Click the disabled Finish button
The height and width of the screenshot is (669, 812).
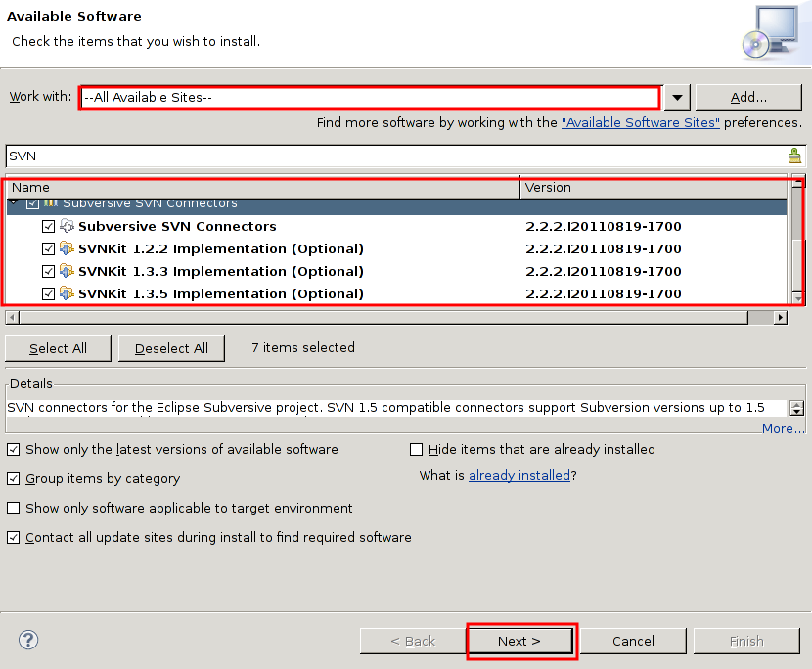click(746, 641)
